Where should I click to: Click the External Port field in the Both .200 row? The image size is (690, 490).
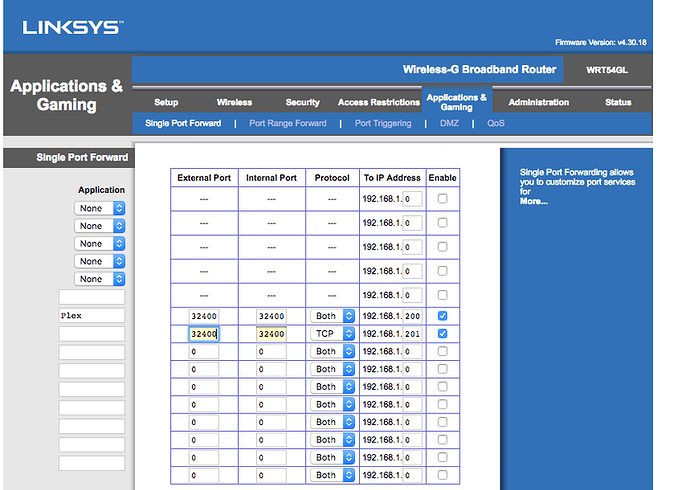point(204,316)
